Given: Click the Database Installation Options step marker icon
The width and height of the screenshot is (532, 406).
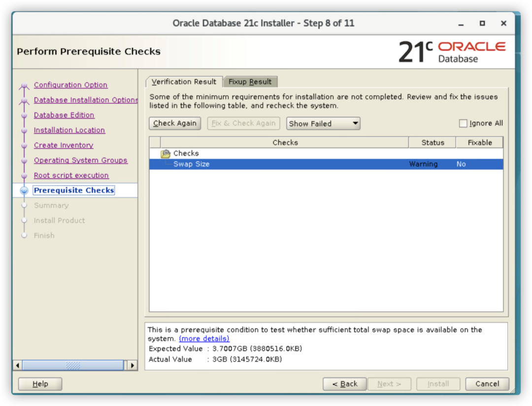Looking at the screenshot, I should pos(24,101).
